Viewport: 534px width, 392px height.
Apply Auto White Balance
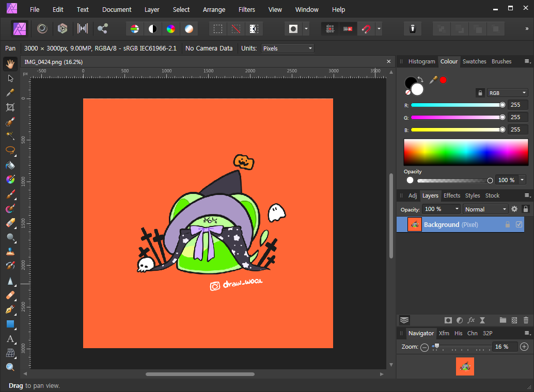pyautogui.click(x=189, y=29)
